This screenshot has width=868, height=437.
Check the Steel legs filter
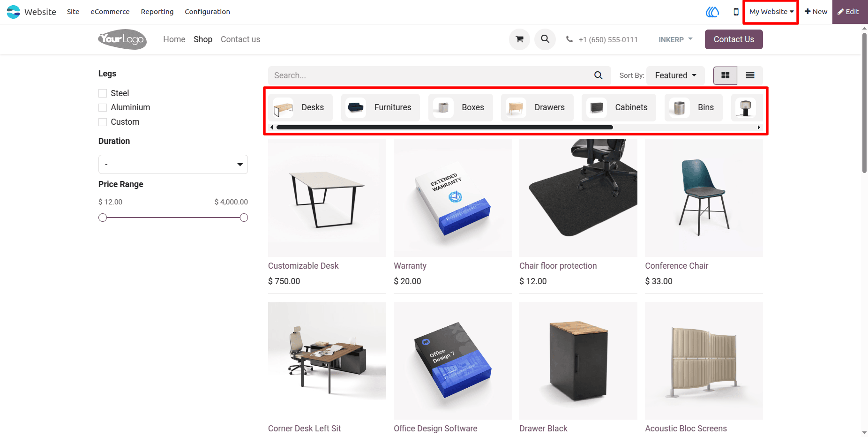103,93
